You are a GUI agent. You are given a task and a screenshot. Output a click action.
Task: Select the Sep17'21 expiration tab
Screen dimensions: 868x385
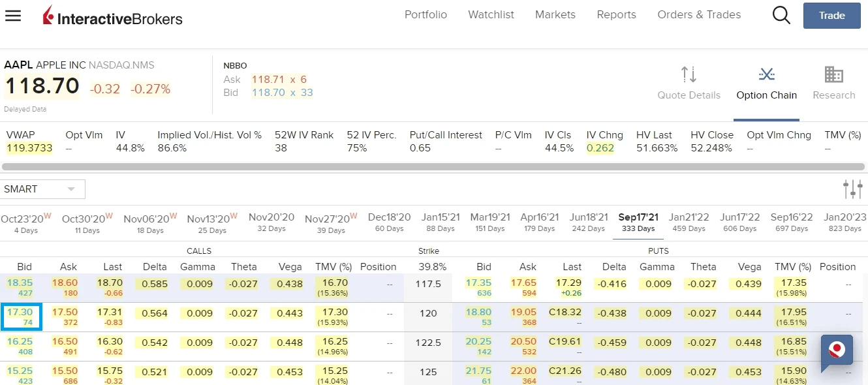coord(638,223)
